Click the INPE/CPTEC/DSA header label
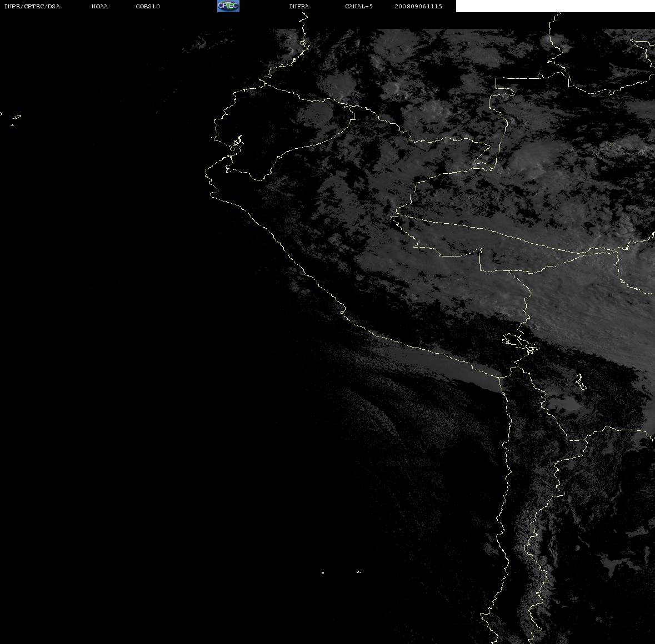This screenshot has height=644, width=655. pos(32,6)
